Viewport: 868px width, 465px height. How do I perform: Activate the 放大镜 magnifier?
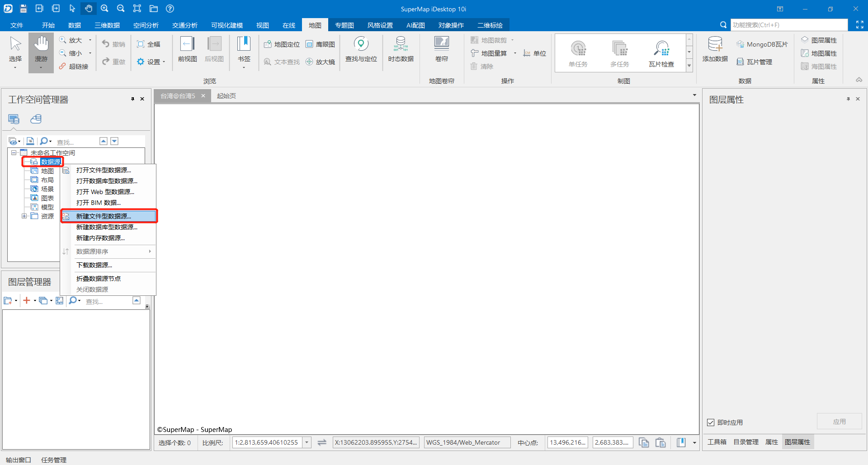coord(321,62)
